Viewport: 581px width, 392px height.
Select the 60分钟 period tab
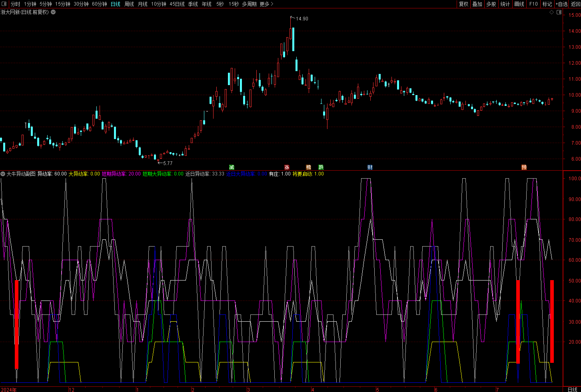tap(100, 4)
